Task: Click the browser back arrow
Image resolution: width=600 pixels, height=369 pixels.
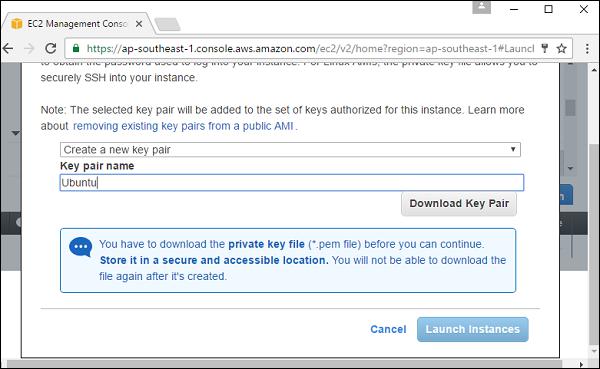Action: tap(8, 49)
